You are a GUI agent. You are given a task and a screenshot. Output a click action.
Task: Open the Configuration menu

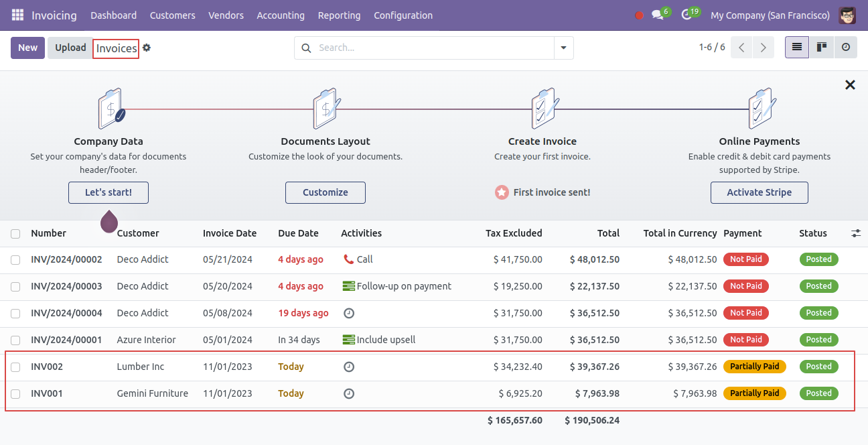coord(403,15)
